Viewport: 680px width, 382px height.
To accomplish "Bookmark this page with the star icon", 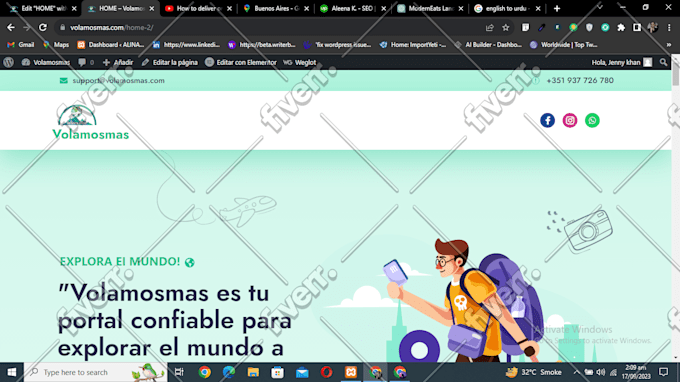I will pyautogui.click(x=506, y=27).
